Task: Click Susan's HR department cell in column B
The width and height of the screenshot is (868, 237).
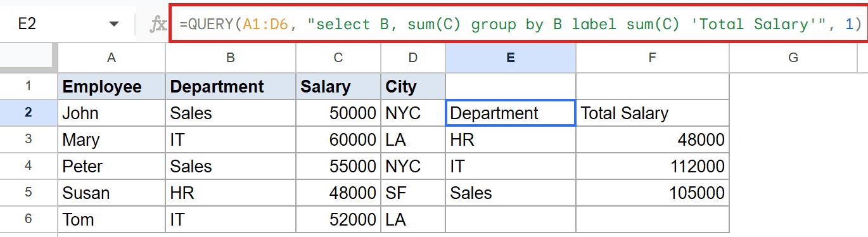Action: [231, 193]
